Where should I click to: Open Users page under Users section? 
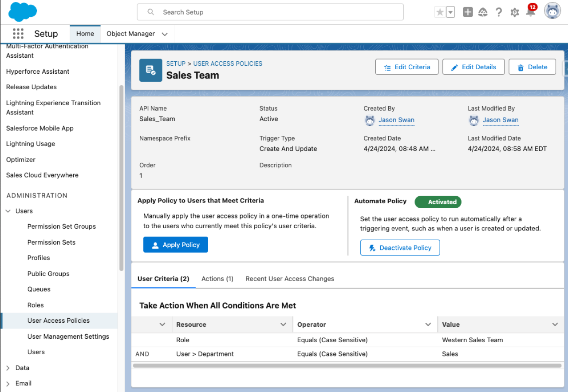[x=36, y=352]
